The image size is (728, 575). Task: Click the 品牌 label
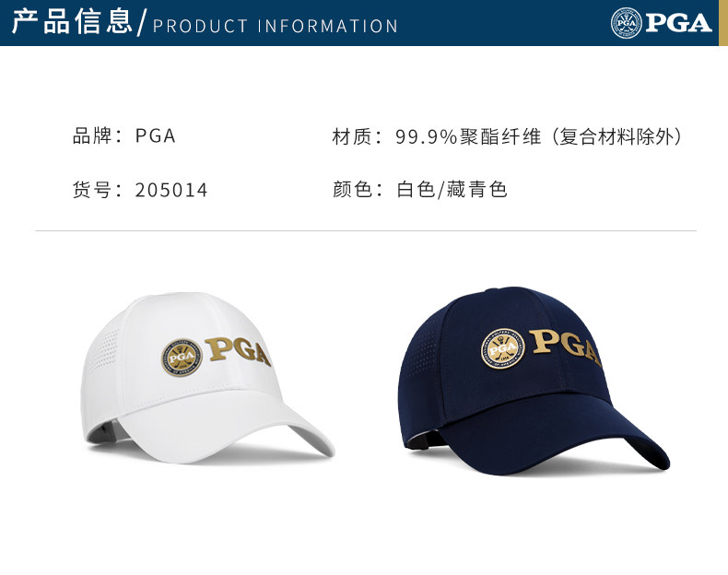[x=92, y=136]
